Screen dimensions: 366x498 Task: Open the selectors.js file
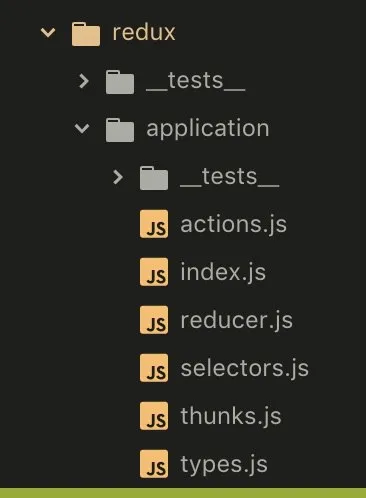[245, 369]
